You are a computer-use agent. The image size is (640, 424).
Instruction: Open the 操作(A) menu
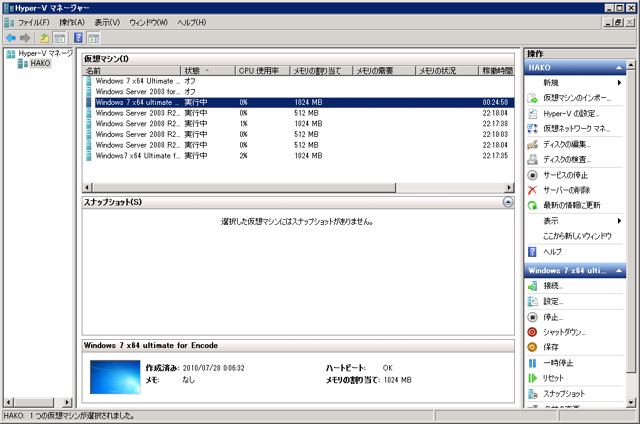72,22
